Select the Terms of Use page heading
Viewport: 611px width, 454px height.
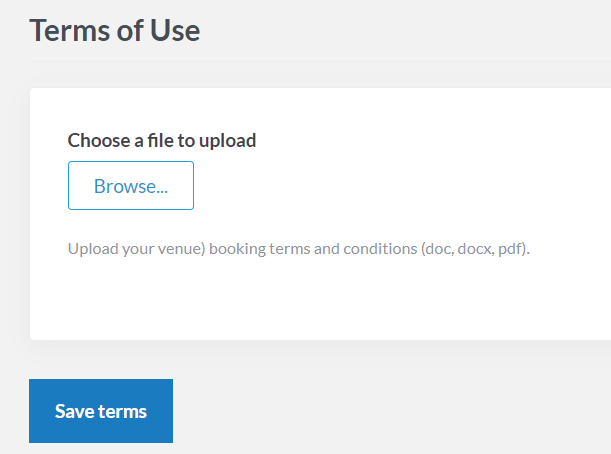(115, 30)
